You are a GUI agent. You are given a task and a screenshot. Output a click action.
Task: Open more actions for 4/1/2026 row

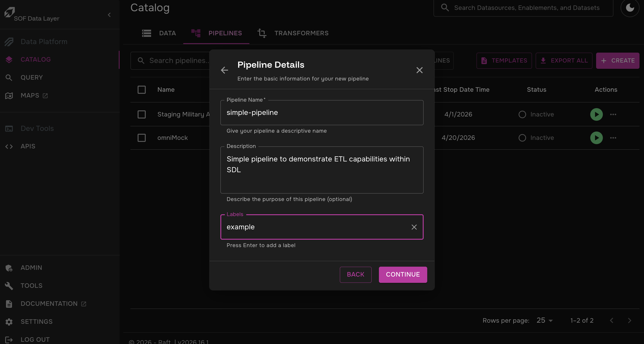613,114
